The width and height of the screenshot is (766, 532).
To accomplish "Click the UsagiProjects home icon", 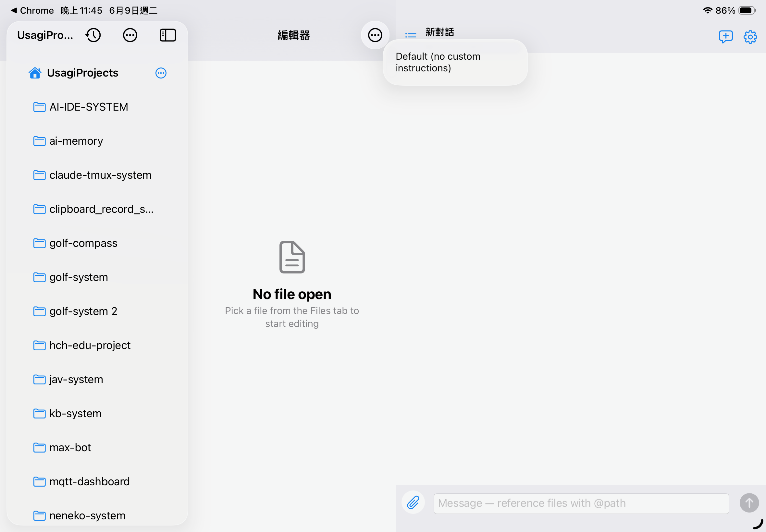I will (x=35, y=73).
